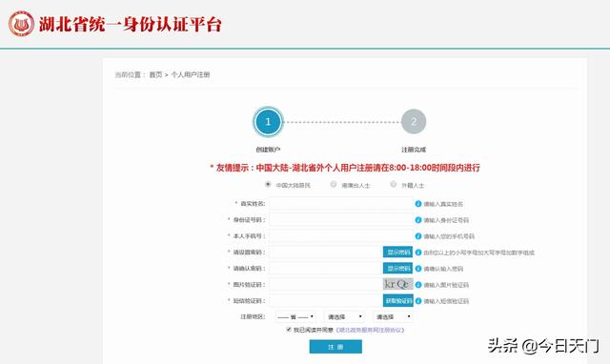This screenshot has height=364, width=610.
Task: Open the second 请选择 region dropdown
Action: click(345, 317)
